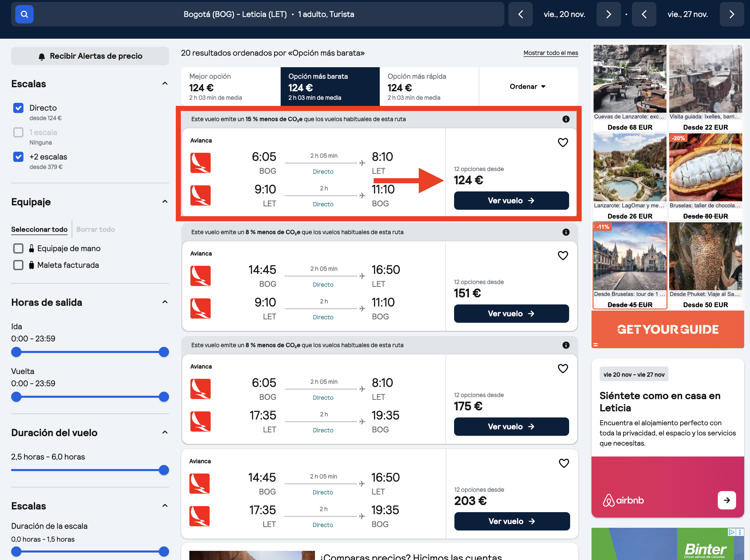Click the Avianca logo of the 6:05 BOG flight at 124 €

pyautogui.click(x=200, y=163)
